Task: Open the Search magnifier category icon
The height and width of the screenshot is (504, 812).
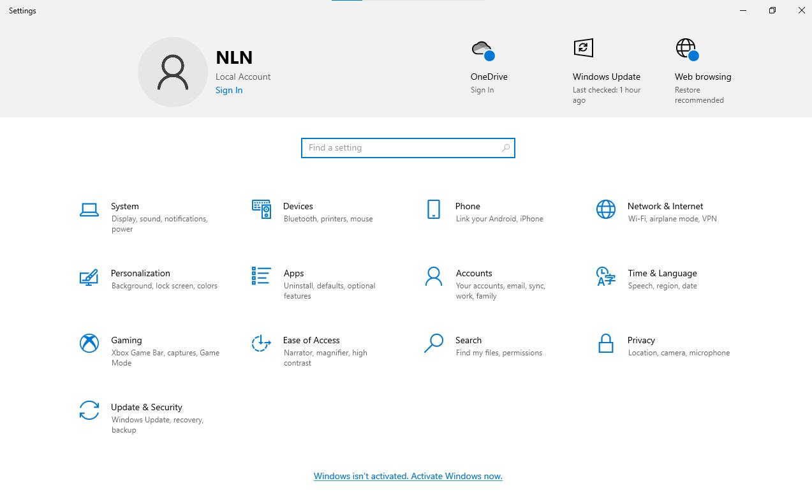Action: point(434,343)
